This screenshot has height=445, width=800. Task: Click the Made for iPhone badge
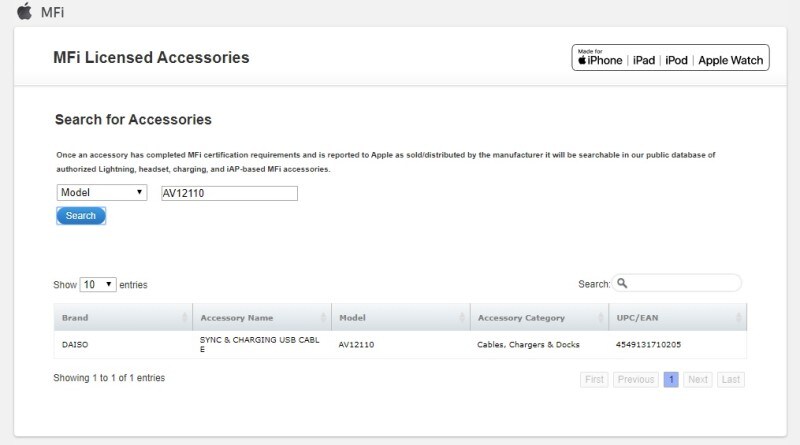(670, 58)
